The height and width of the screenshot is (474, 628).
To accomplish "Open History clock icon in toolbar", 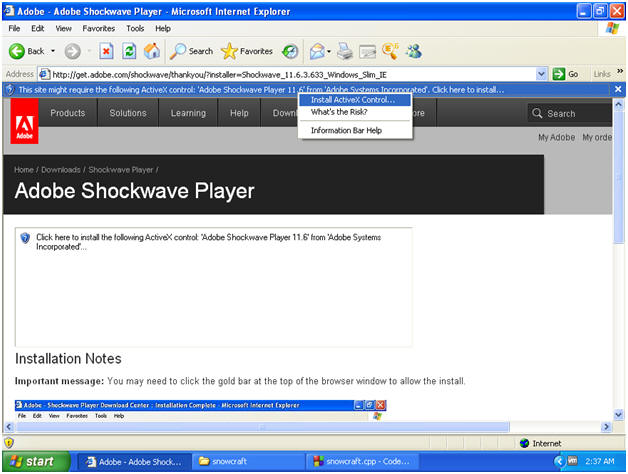I will (x=290, y=51).
